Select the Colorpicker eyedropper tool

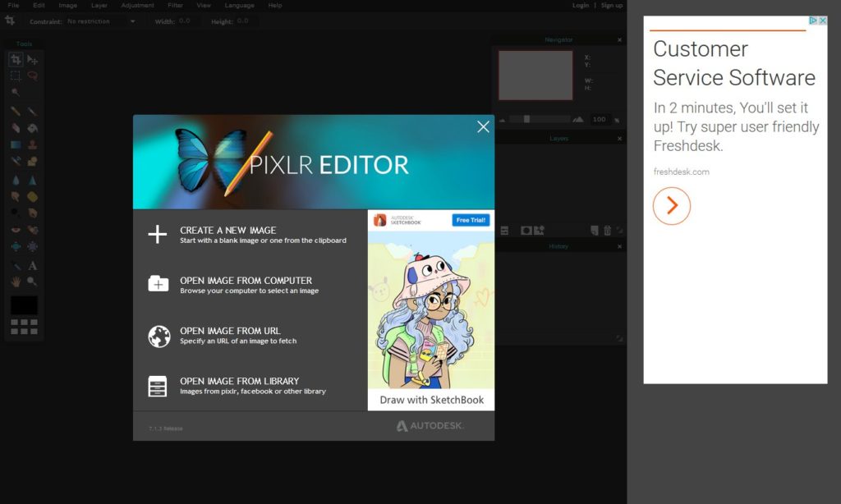click(16, 265)
